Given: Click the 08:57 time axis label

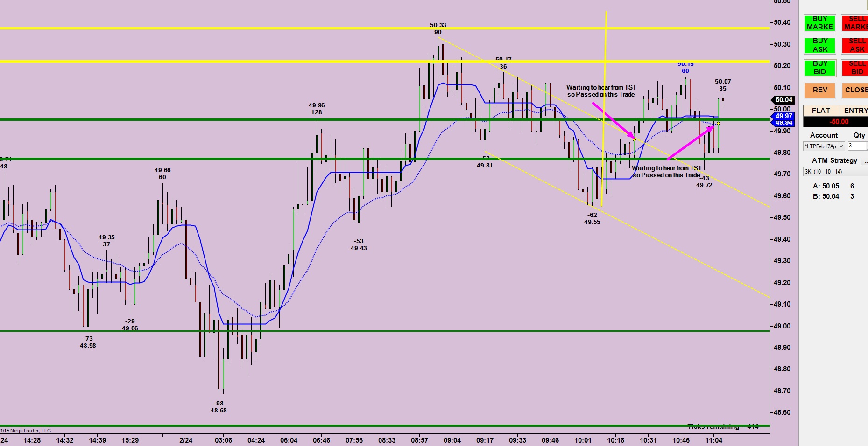Looking at the screenshot, I should (x=419, y=440).
